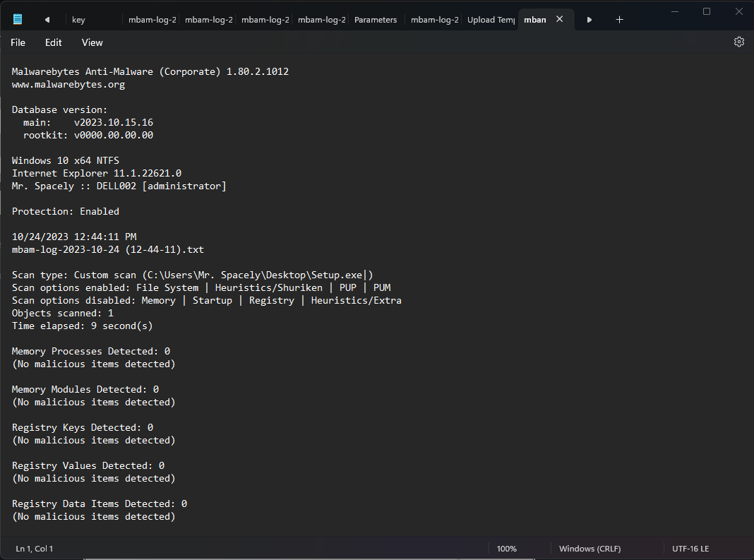Click the rootkit v0000.00.00.00 line
Screen dimensions: 754x560
click(88, 135)
